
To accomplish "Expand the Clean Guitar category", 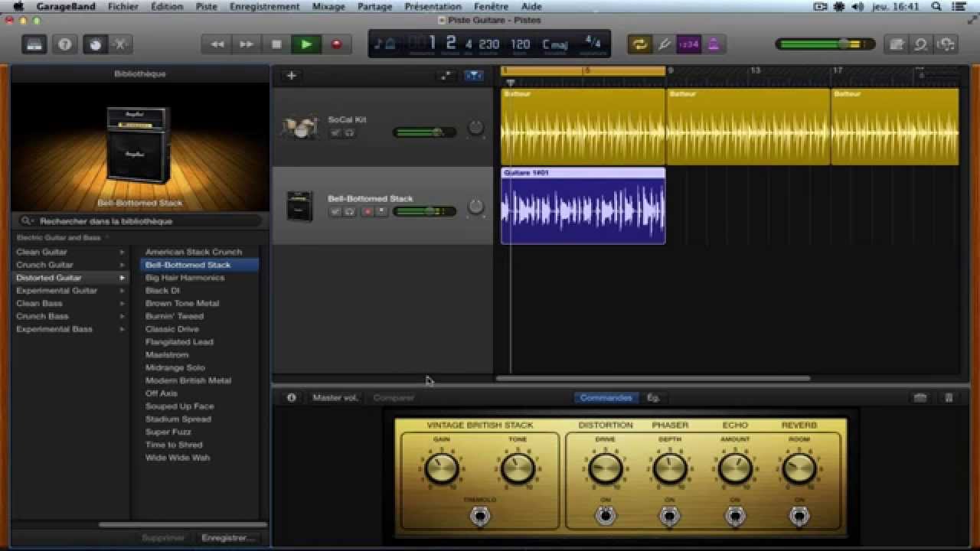I will (x=122, y=252).
